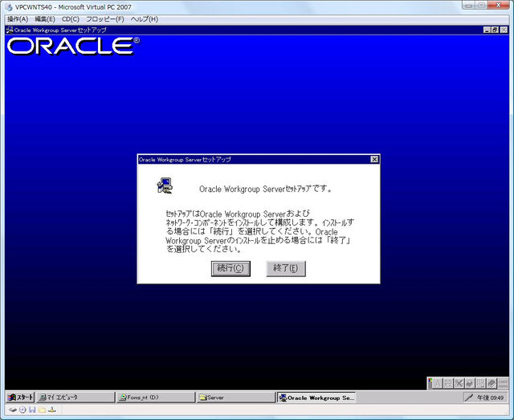The width and height of the screenshot is (514, 420).
Task: Close the Oracle Workgroup Server setup dialog
Action: (374, 159)
